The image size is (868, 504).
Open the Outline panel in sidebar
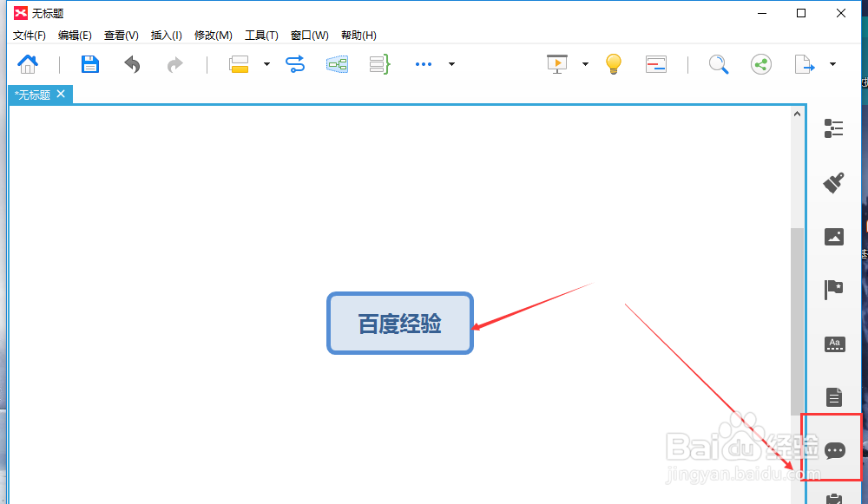point(833,128)
